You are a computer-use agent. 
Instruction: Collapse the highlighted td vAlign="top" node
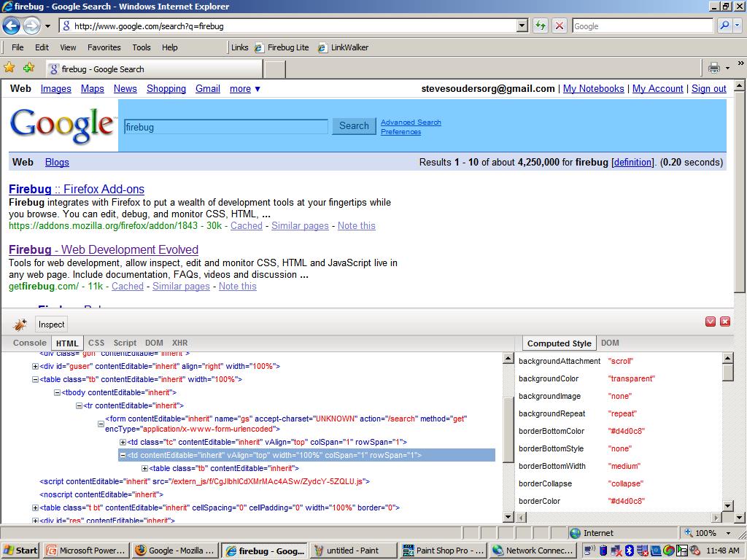tap(123, 456)
